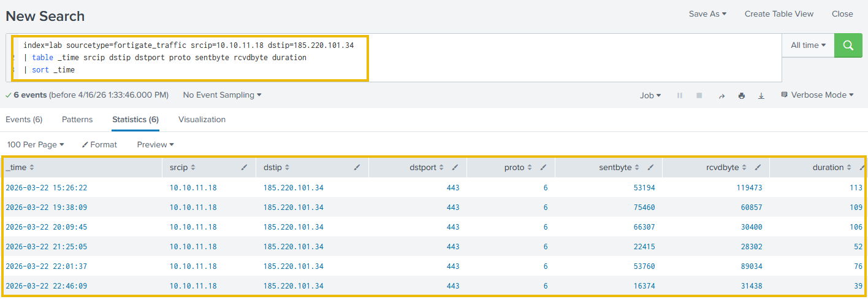Click rcvdbyte value 89034
This screenshot has height=299, width=868.
(x=752, y=266)
